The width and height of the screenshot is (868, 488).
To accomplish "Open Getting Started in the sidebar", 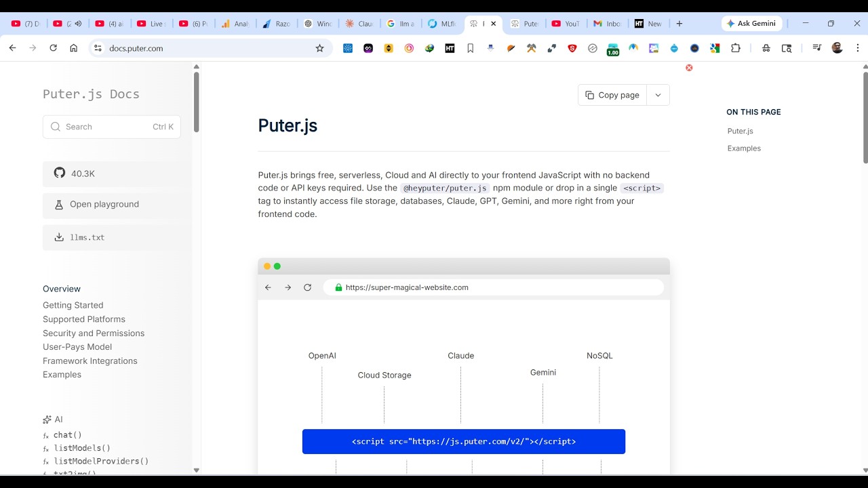I will coord(73,305).
